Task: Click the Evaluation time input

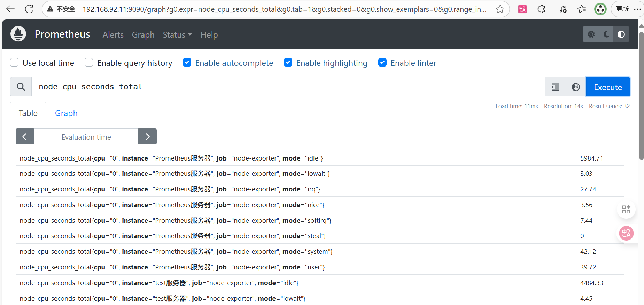Action: point(86,136)
